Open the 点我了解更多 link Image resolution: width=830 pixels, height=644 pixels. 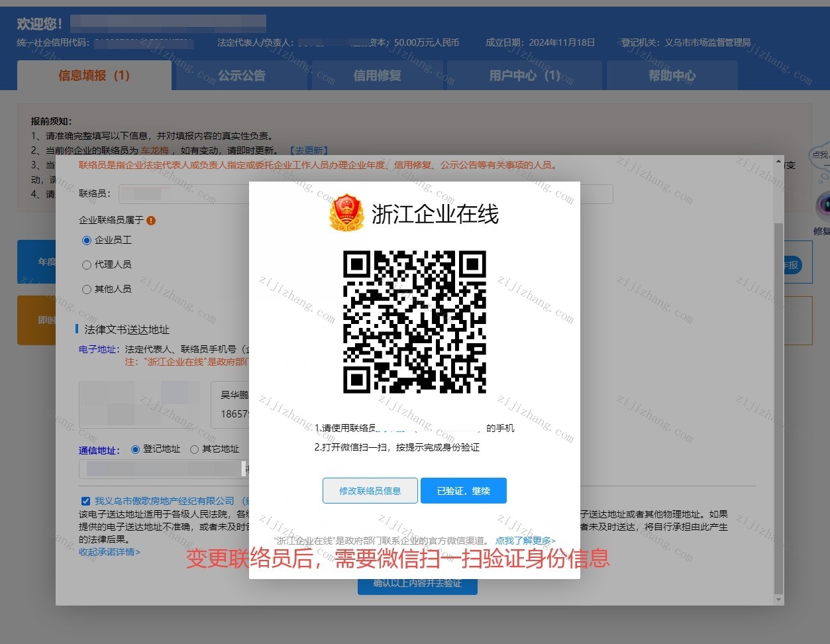click(525, 541)
